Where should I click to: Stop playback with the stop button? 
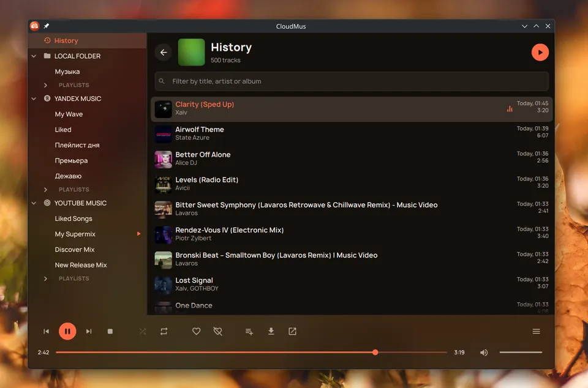pos(110,332)
